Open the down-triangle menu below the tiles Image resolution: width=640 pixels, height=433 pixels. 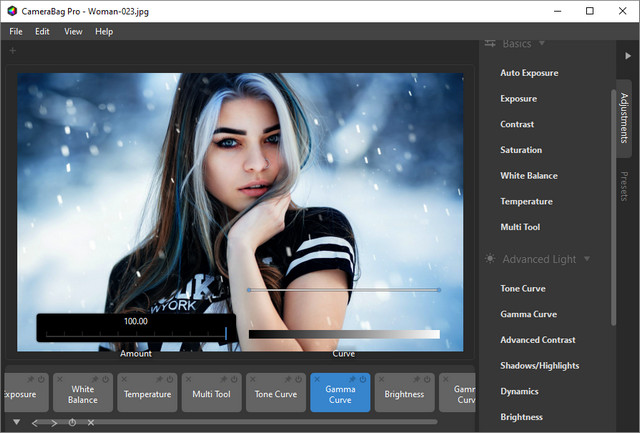pyautogui.click(x=16, y=423)
